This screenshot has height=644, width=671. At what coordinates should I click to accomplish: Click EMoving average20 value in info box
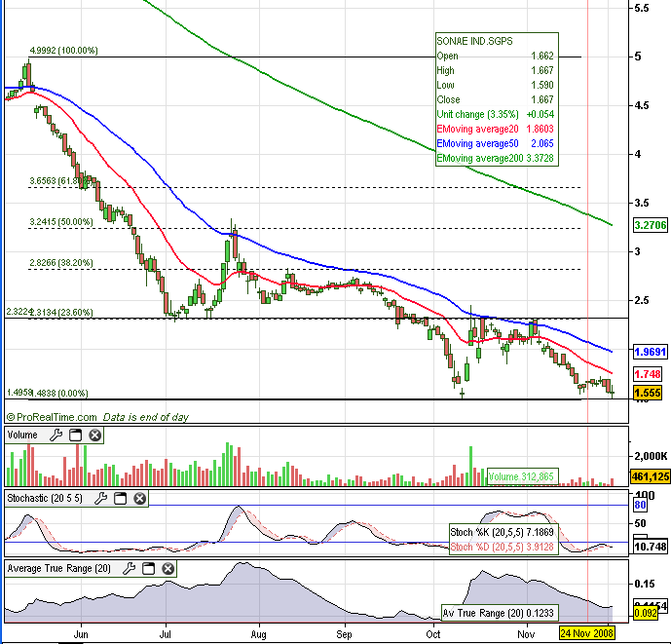click(x=540, y=129)
